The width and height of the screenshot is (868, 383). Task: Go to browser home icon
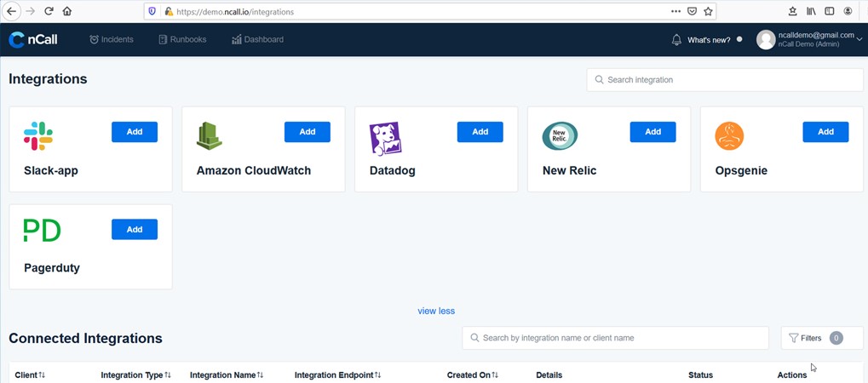click(67, 11)
